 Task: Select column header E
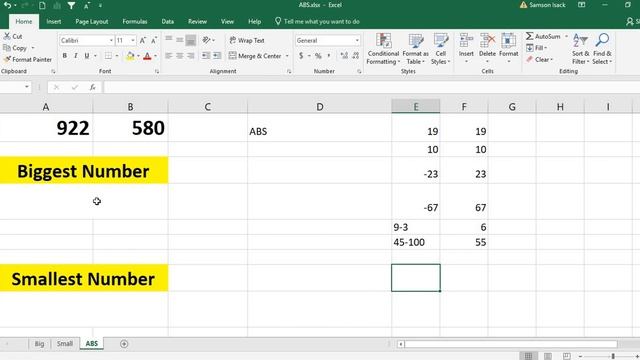tap(416, 107)
